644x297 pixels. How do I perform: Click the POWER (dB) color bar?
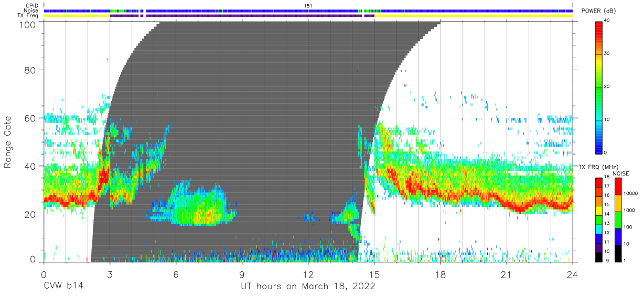[598, 87]
